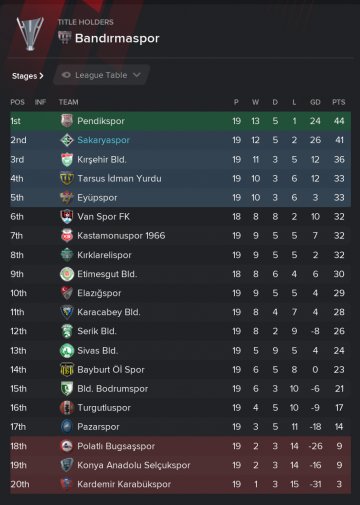
Task: Sort table by PTS column header
Action: (x=339, y=102)
